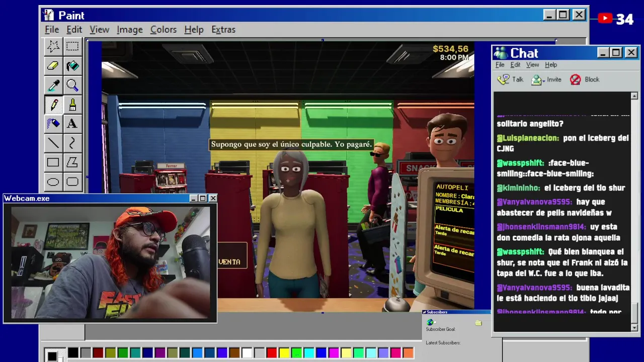The width and height of the screenshot is (644, 362).
Task: Open the Extras menu in Paint
Action: (223, 30)
